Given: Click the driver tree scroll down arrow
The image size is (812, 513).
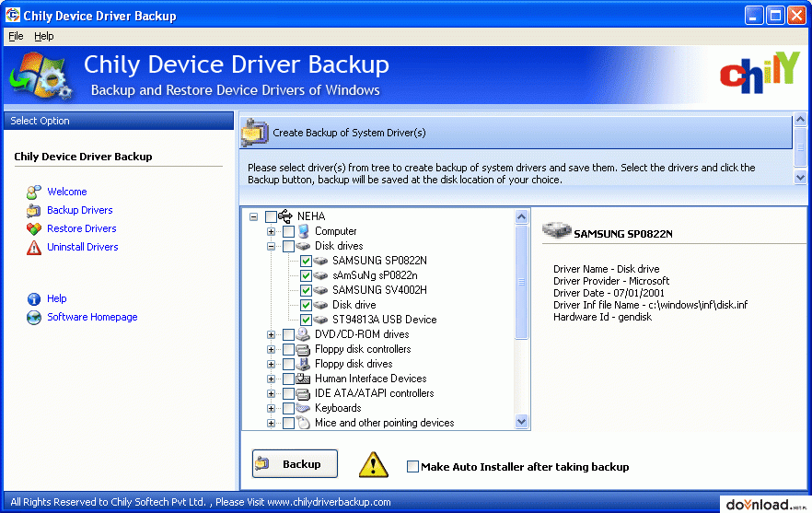Looking at the screenshot, I should tap(521, 422).
